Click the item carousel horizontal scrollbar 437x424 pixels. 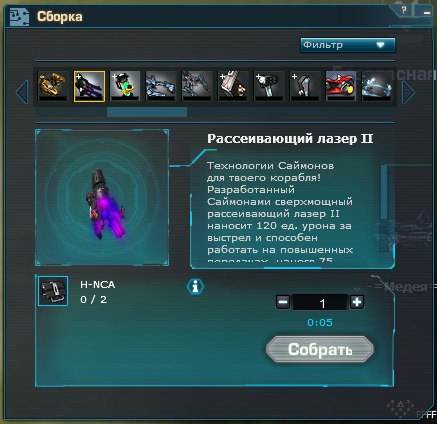tap(147, 112)
